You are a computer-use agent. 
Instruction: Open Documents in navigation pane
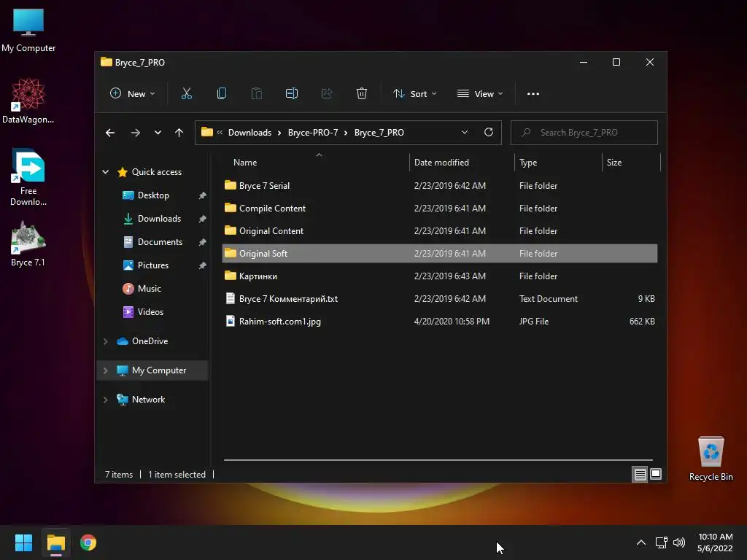(160, 242)
